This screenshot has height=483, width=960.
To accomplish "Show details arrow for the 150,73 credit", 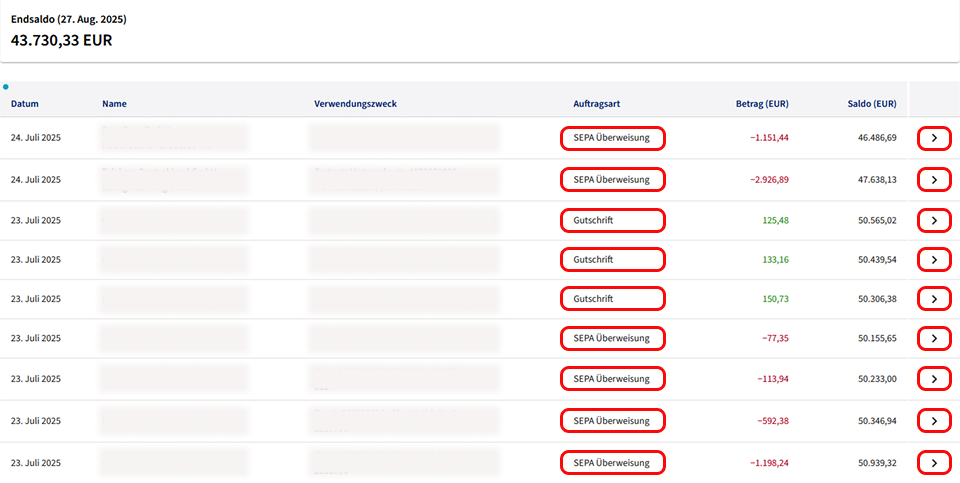I will pos(934,299).
